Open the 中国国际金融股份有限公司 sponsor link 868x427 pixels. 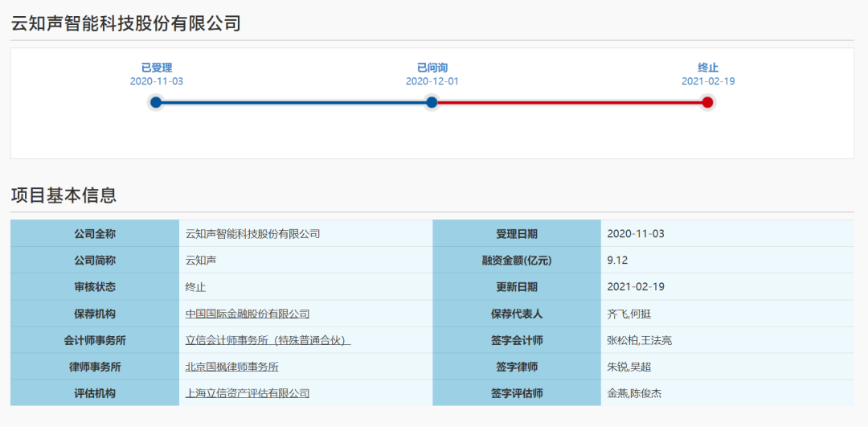[248, 314]
